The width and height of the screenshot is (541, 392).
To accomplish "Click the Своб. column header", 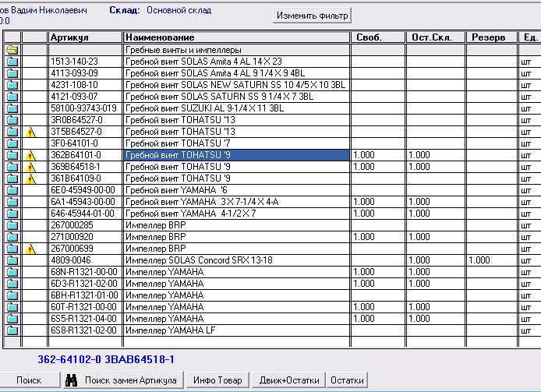I will tap(378, 37).
